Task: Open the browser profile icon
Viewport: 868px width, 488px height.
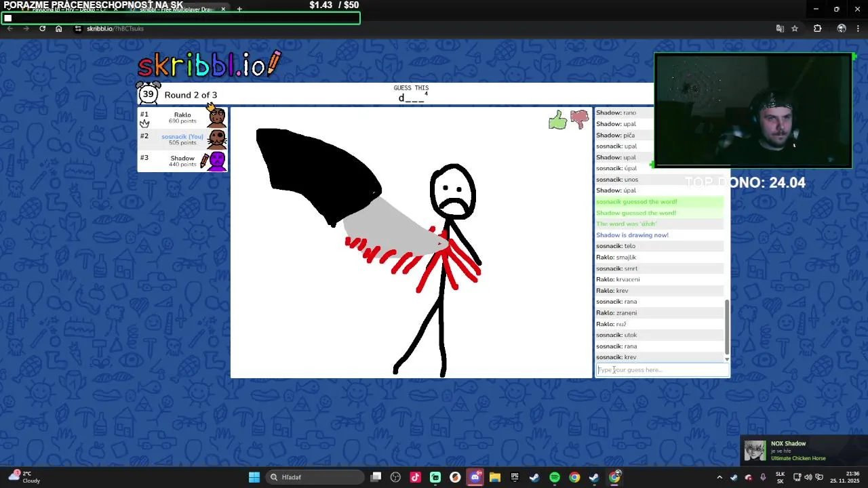Action: click(x=842, y=28)
